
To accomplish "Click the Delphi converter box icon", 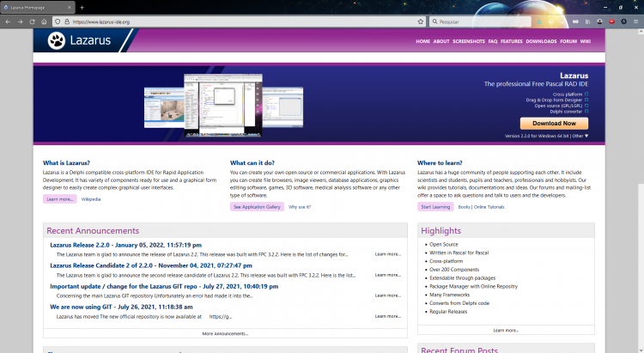I will click(586, 112).
